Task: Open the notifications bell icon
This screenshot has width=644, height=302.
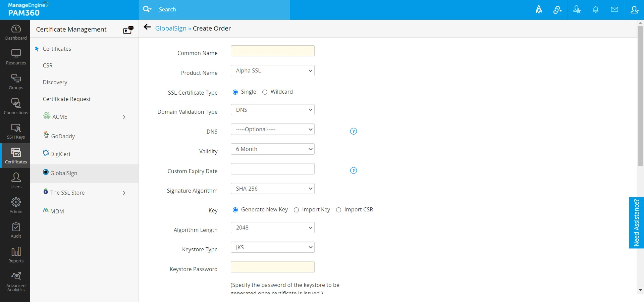Action: 595,10
